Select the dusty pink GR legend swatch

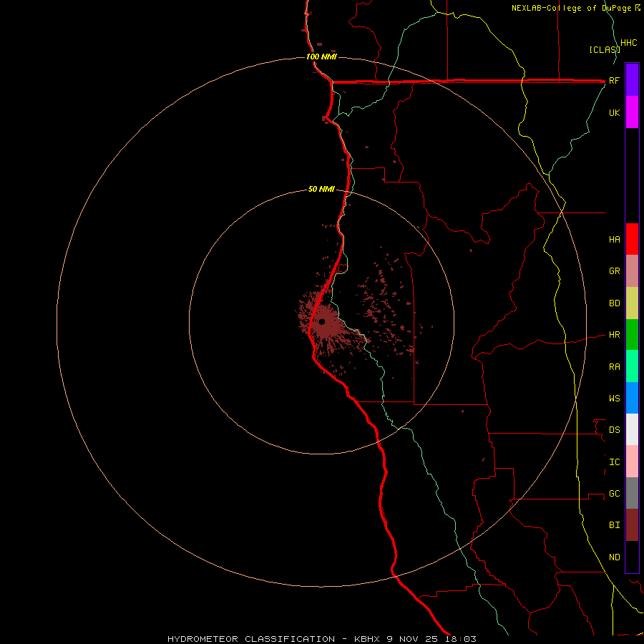(x=632, y=270)
